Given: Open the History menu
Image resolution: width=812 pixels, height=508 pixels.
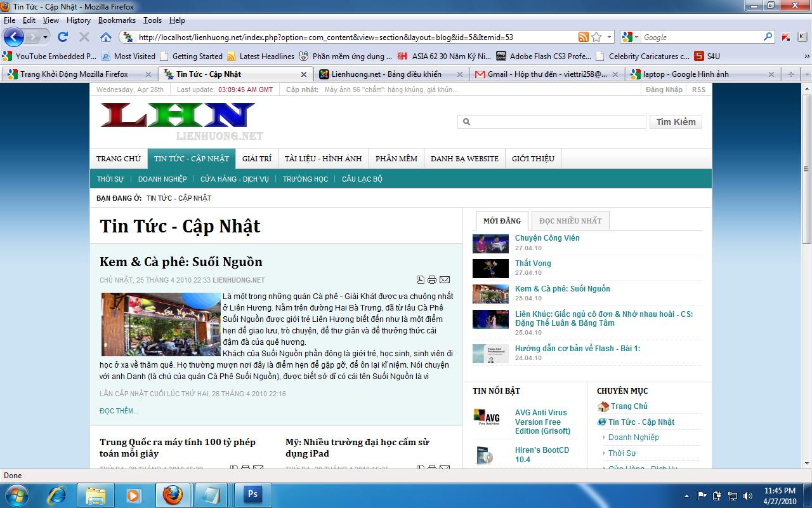Looking at the screenshot, I should [x=79, y=20].
